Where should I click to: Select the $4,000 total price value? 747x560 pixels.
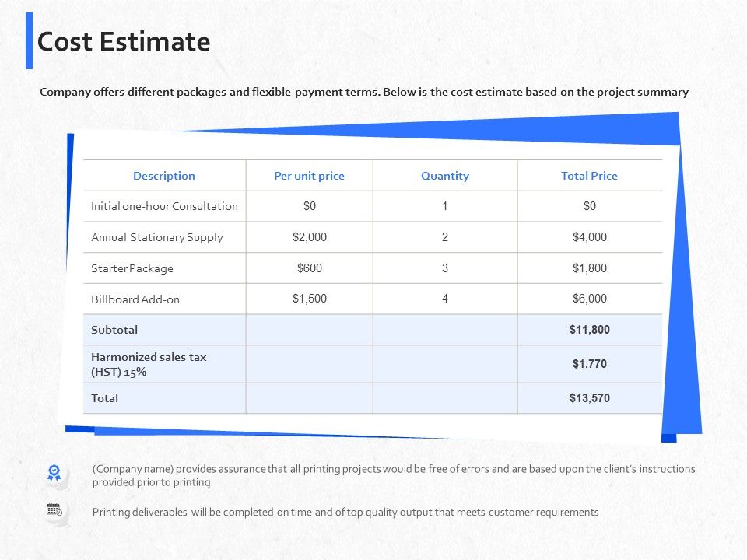pos(590,237)
